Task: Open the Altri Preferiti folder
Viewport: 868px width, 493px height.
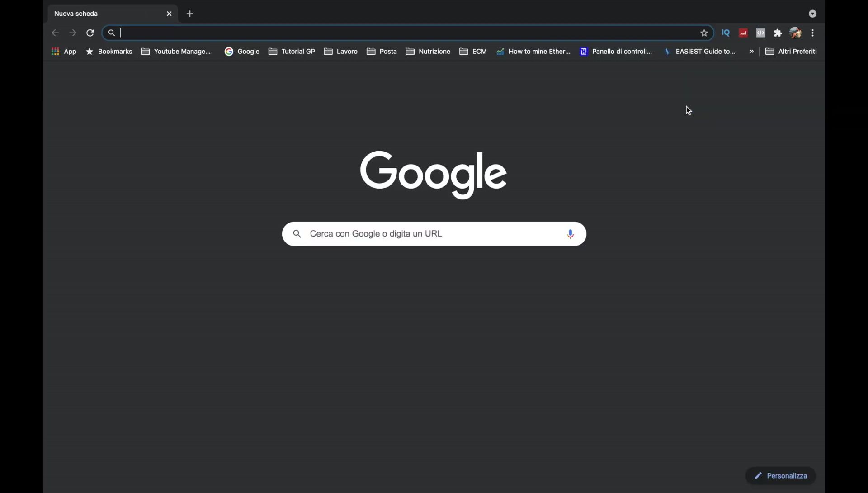Action: pos(791,52)
